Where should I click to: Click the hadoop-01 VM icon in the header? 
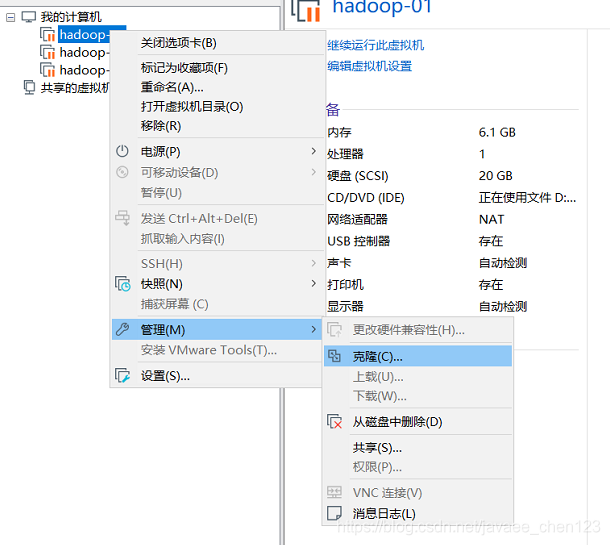(307, 10)
